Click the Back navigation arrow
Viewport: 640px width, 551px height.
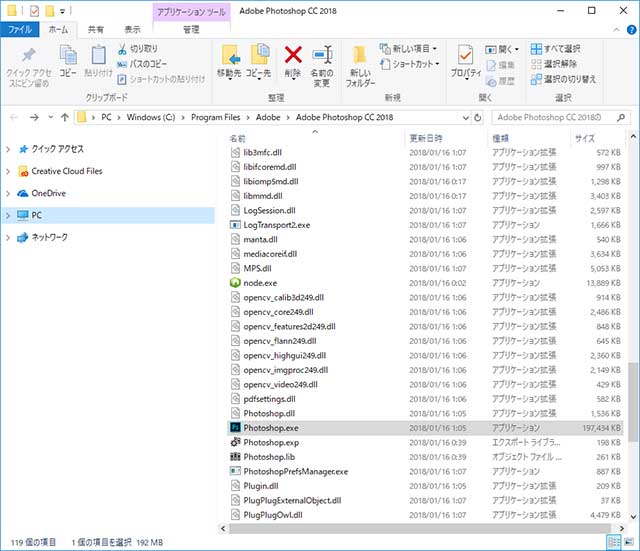(x=14, y=118)
